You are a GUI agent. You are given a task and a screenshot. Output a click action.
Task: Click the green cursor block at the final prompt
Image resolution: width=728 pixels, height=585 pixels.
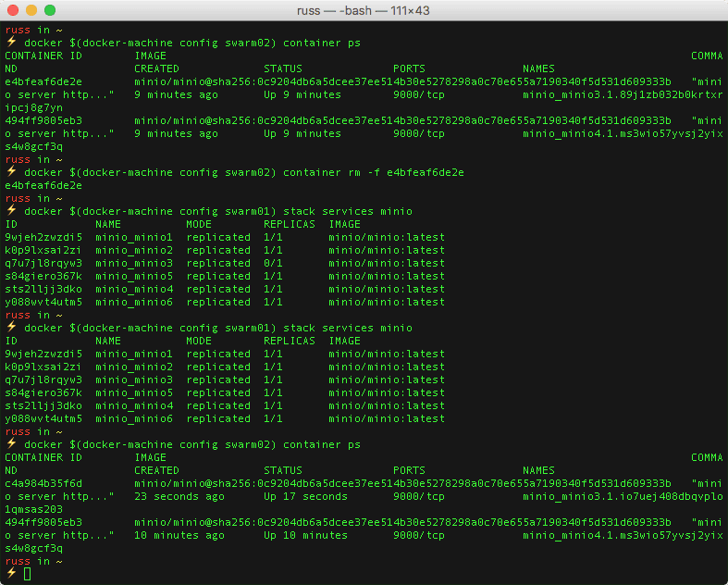point(28,574)
